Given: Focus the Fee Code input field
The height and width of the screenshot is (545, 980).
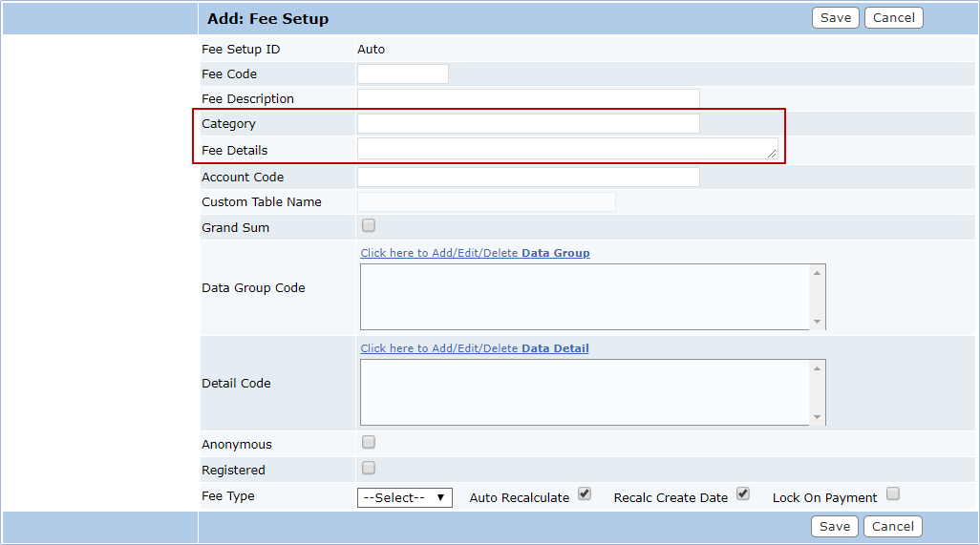Looking at the screenshot, I should click(x=402, y=74).
